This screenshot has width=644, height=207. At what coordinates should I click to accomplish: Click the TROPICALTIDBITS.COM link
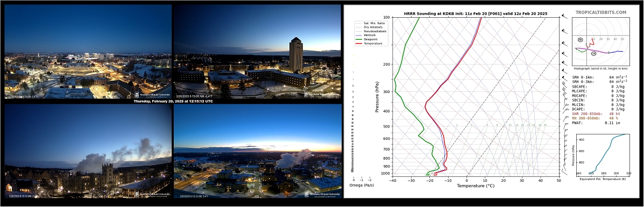pyautogui.click(x=600, y=13)
